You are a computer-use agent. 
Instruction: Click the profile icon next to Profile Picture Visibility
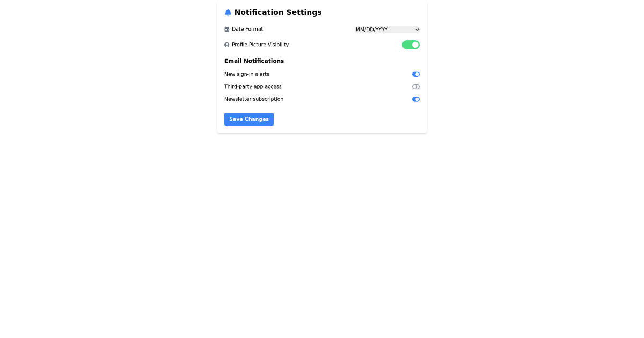(x=227, y=45)
